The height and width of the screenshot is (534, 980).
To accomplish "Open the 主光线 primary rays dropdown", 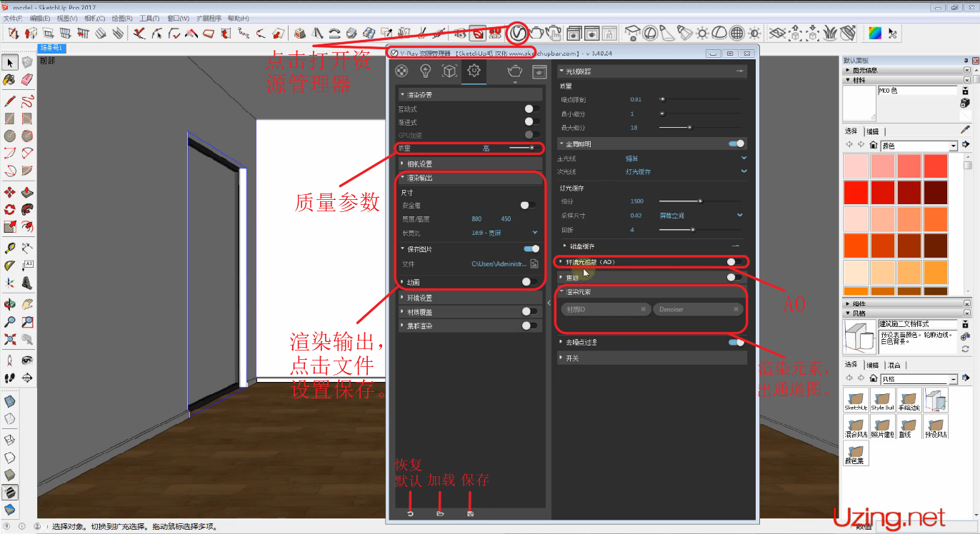I will (x=686, y=158).
